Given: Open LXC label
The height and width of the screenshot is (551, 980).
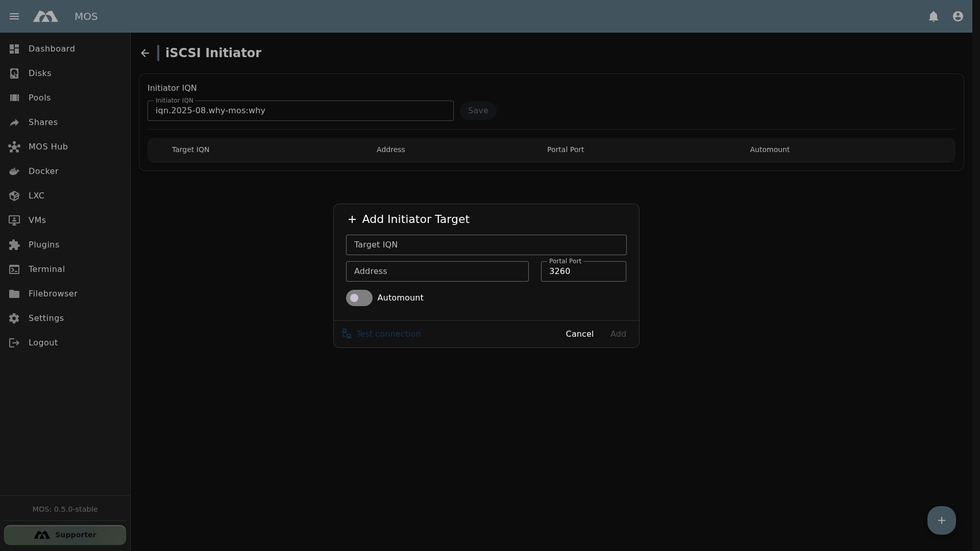Looking at the screenshot, I should 36,196.
